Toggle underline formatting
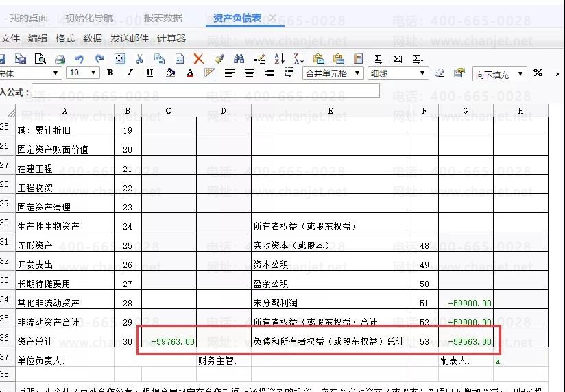The height and width of the screenshot is (392, 565). tap(150, 73)
